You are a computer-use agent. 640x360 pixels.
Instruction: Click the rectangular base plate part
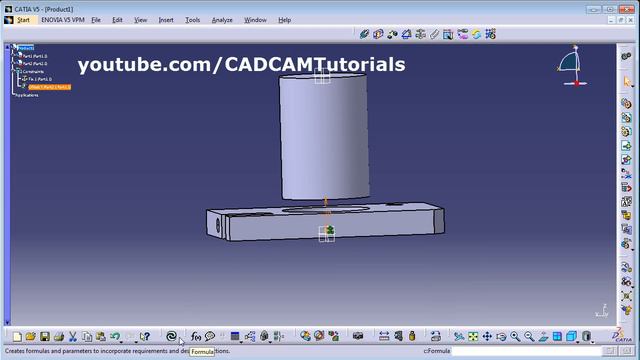pyautogui.click(x=325, y=221)
